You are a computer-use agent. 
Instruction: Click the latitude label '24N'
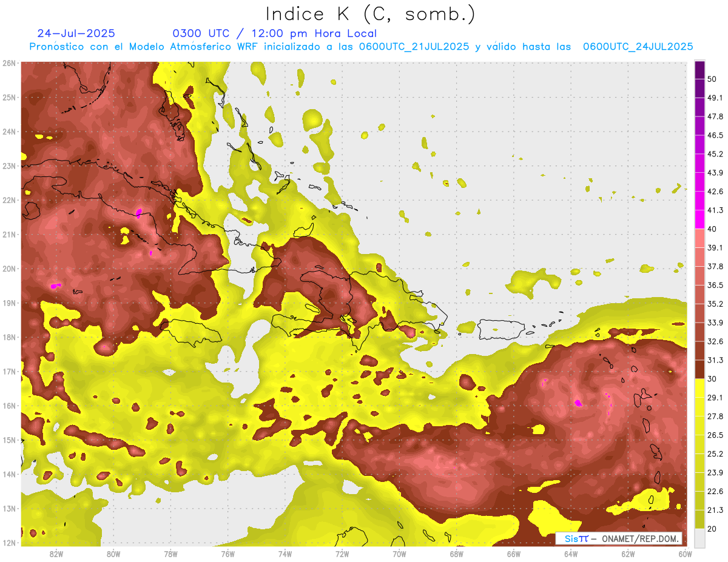tap(8, 132)
